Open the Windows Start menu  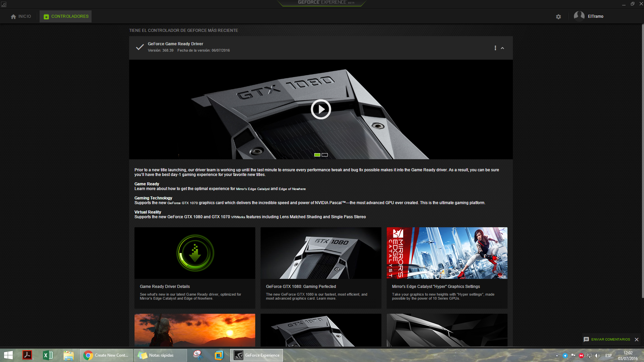pyautogui.click(x=8, y=355)
